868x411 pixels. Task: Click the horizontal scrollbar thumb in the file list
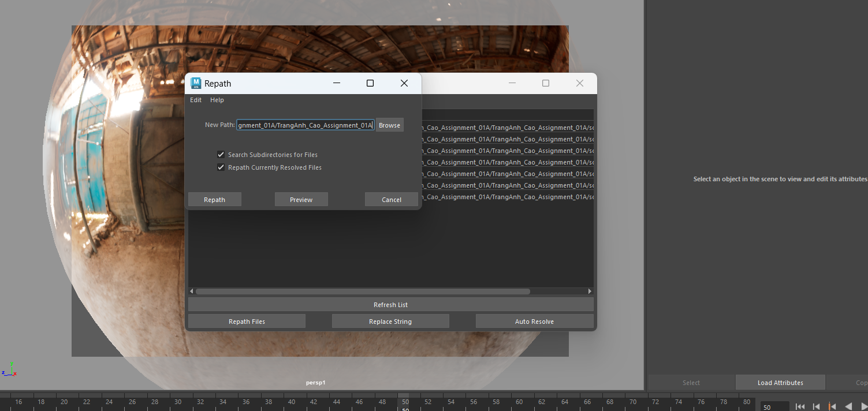pos(363,292)
